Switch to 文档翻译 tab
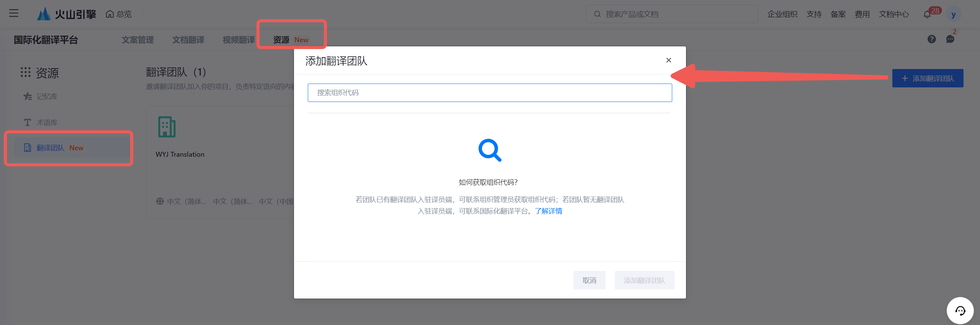 (x=188, y=40)
